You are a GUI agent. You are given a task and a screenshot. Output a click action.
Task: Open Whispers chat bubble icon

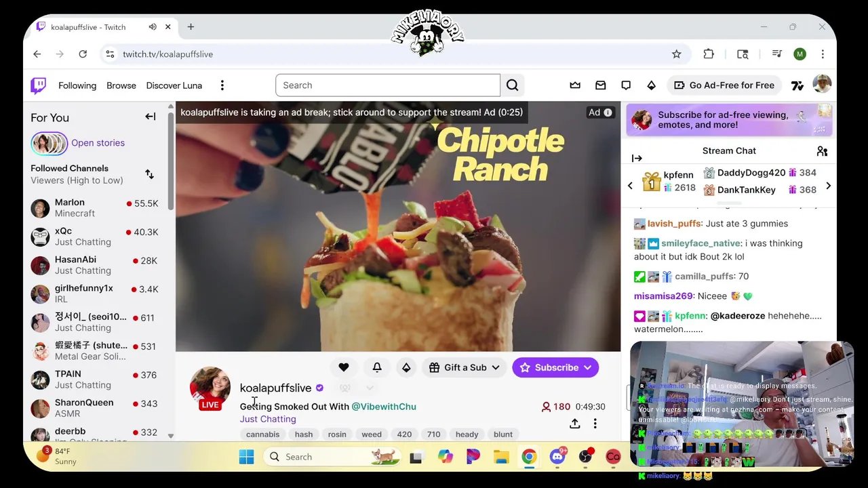(x=626, y=85)
